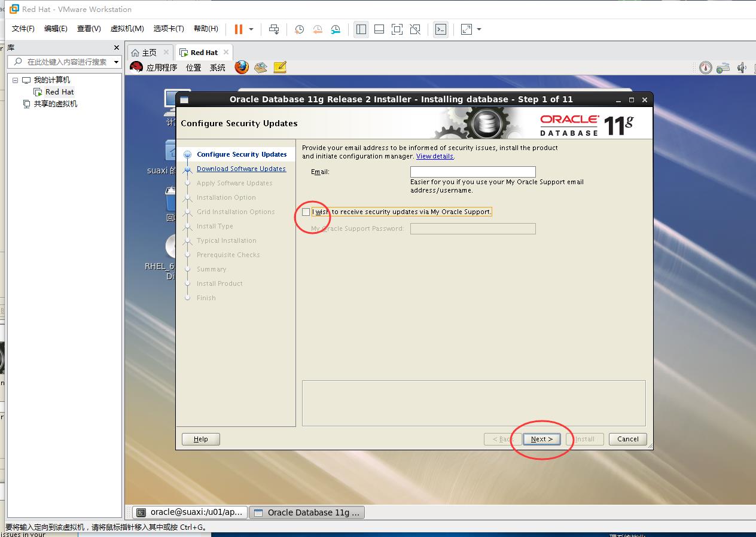The image size is (756, 537).
Task: Close the Red Hat tab
Action: click(226, 52)
